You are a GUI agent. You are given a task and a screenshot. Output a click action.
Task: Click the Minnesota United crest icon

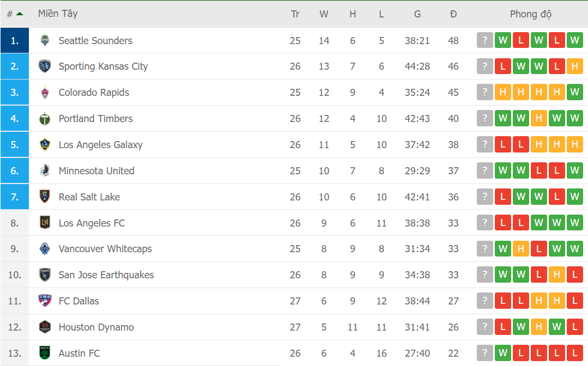[45, 171]
